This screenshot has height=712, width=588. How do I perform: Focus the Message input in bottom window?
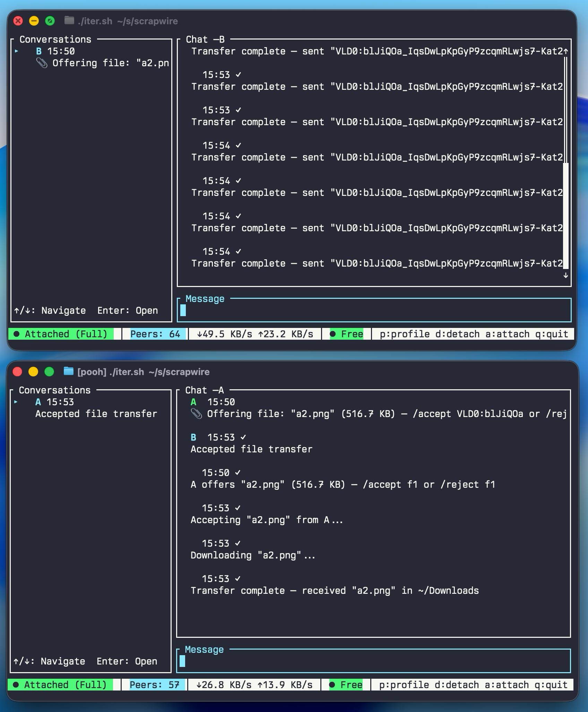(x=374, y=661)
